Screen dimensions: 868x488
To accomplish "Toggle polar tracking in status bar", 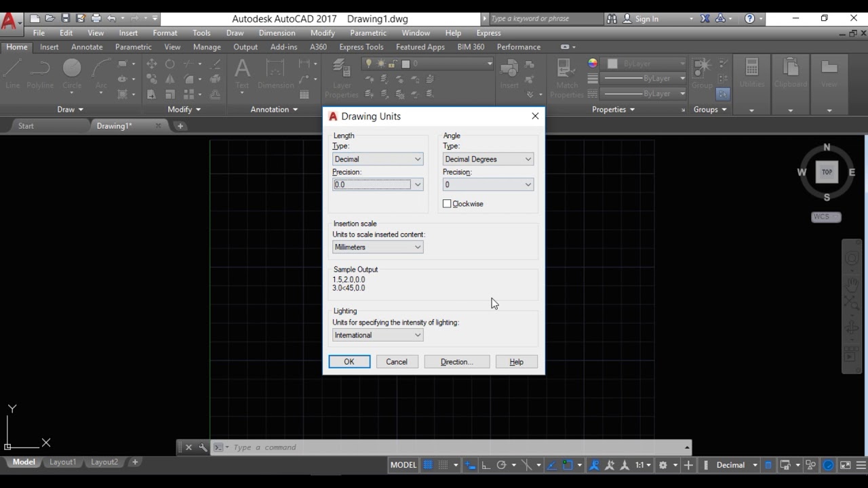I will pyautogui.click(x=501, y=465).
